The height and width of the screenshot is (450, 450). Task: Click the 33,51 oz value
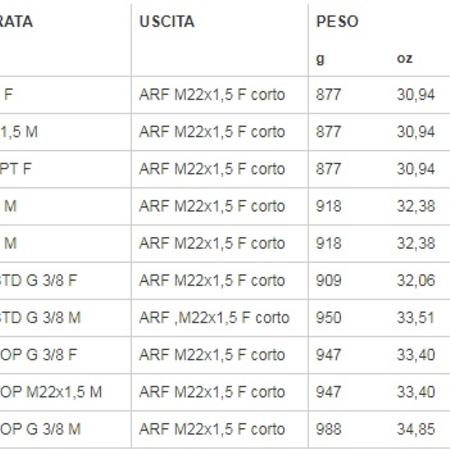pos(415,318)
